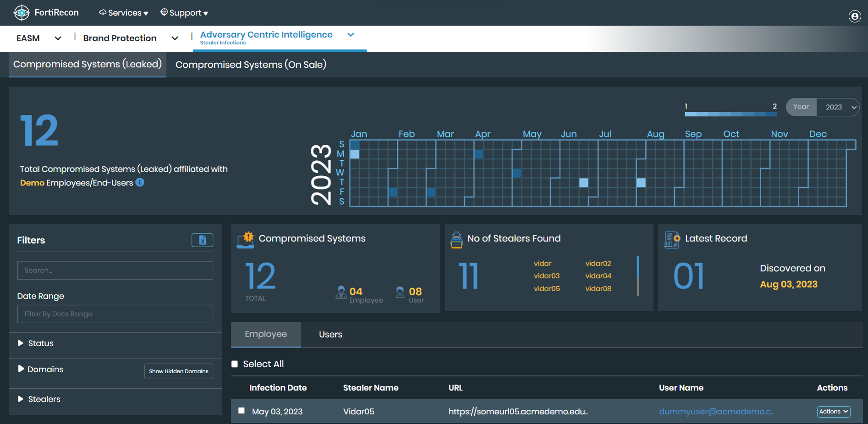The image size is (868, 424).
Task: Check the Select All checkbox
Action: (x=234, y=364)
